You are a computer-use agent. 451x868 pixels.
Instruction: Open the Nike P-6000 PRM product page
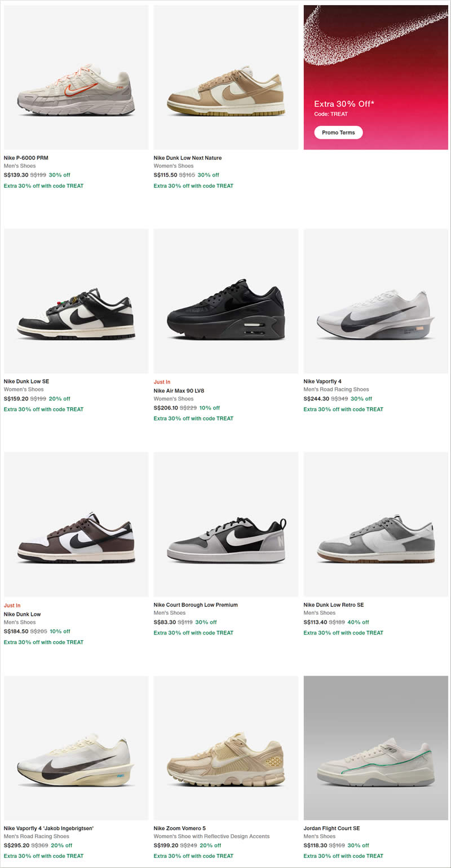(27, 157)
